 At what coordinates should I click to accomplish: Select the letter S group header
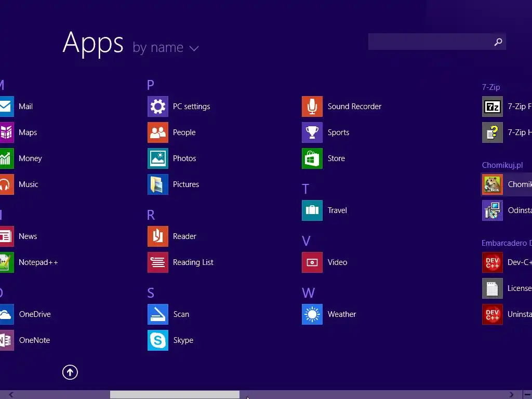pyautogui.click(x=151, y=293)
